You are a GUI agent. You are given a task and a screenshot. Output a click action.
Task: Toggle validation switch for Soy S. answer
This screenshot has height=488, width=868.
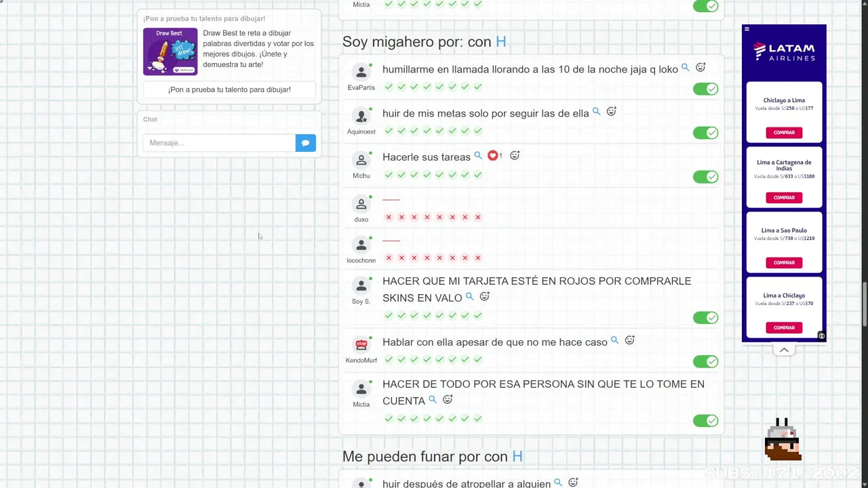tap(705, 318)
